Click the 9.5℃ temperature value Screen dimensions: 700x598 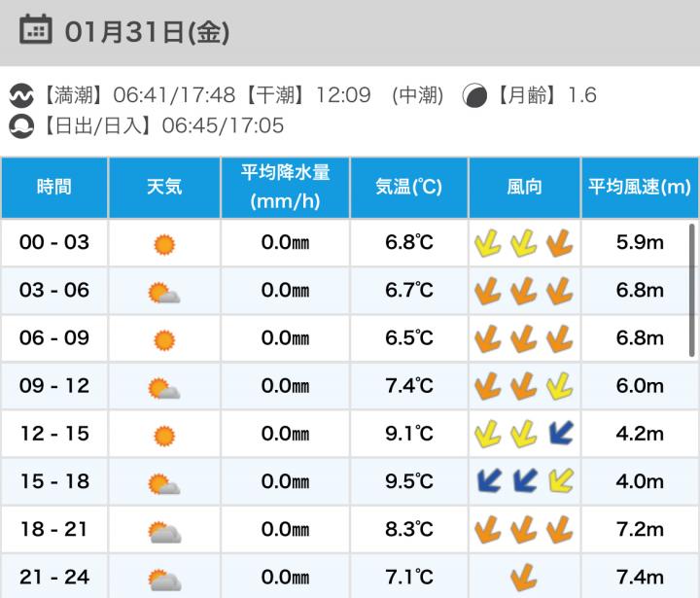(x=409, y=481)
